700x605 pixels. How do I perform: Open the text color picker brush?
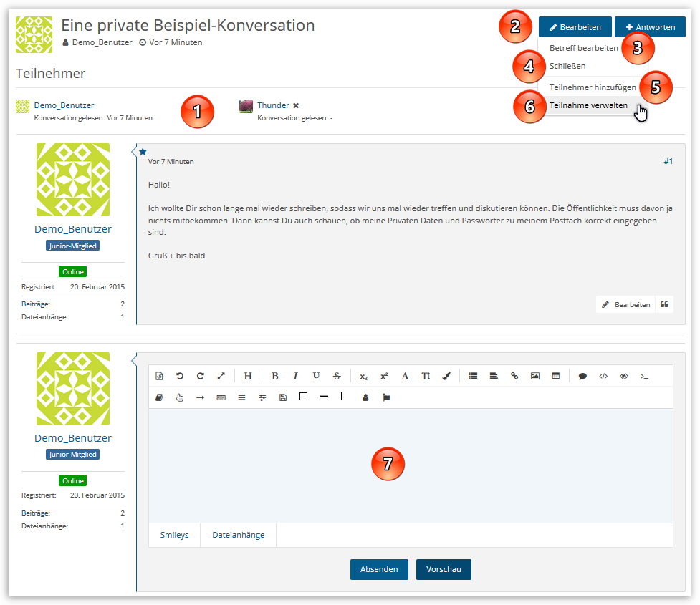[x=446, y=376]
